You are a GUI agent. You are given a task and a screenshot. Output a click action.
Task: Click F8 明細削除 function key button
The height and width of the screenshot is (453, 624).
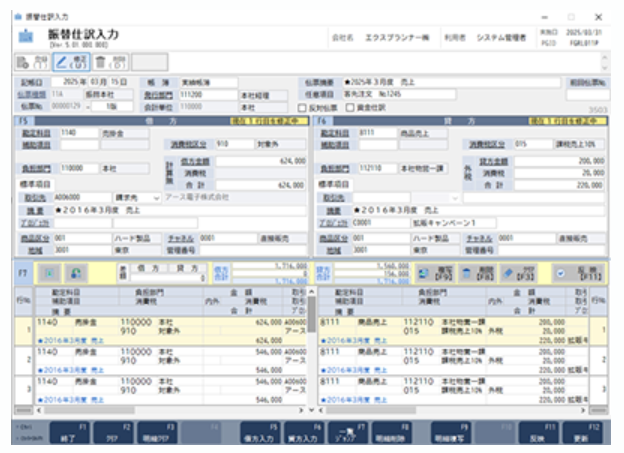click(x=391, y=433)
